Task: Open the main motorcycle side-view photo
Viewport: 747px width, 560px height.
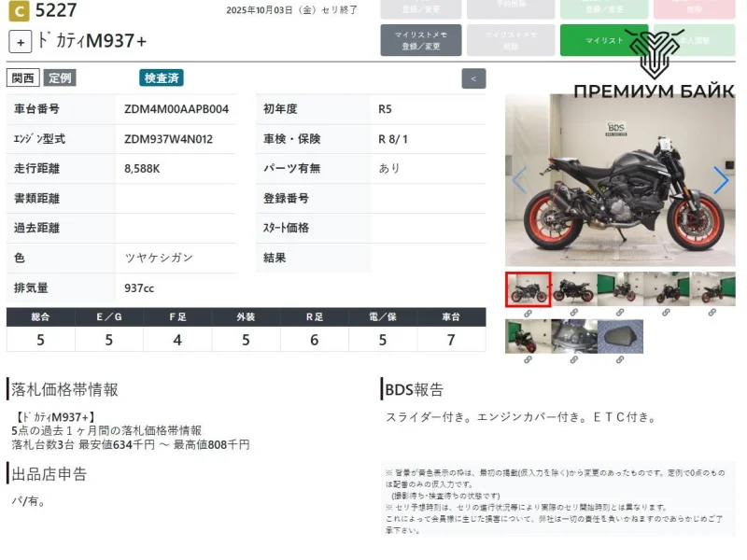Action: coord(620,180)
